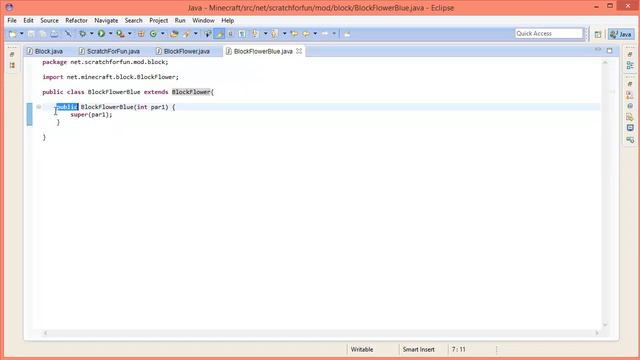The height and width of the screenshot is (360, 640).
Task: Click the vertical scrollbar down arrow
Action: (x=605, y=325)
